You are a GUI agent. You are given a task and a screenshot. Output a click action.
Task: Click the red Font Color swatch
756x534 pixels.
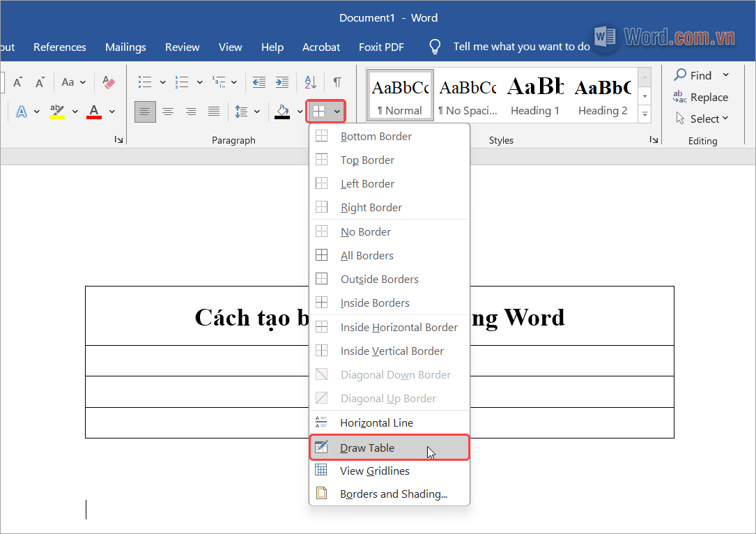click(94, 112)
